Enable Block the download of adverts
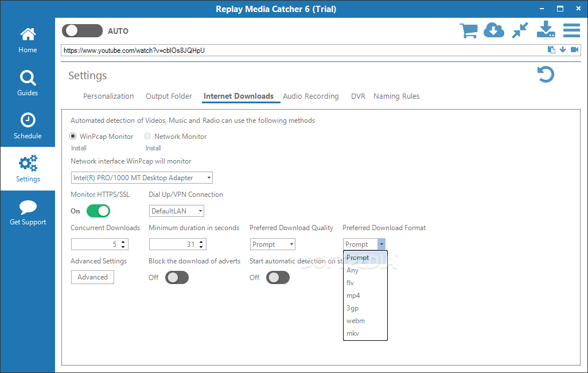This screenshot has height=373, width=588. [x=177, y=278]
